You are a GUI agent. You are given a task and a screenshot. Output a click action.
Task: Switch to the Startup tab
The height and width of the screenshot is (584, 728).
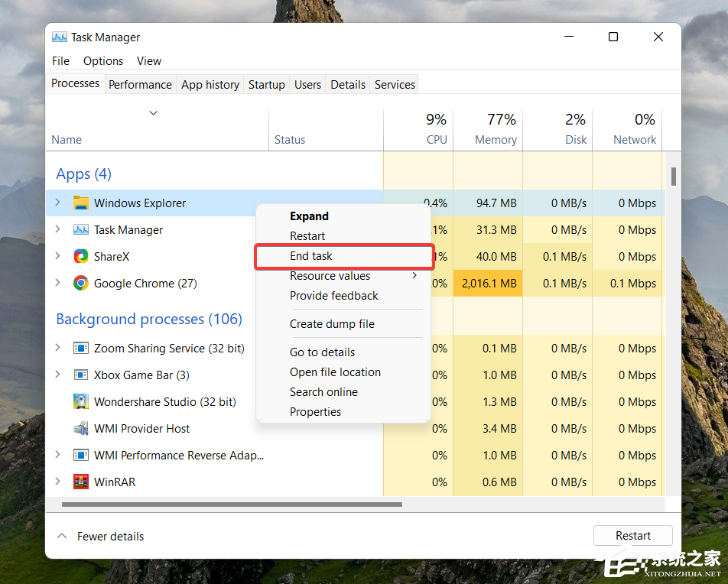pyautogui.click(x=266, y=85)
